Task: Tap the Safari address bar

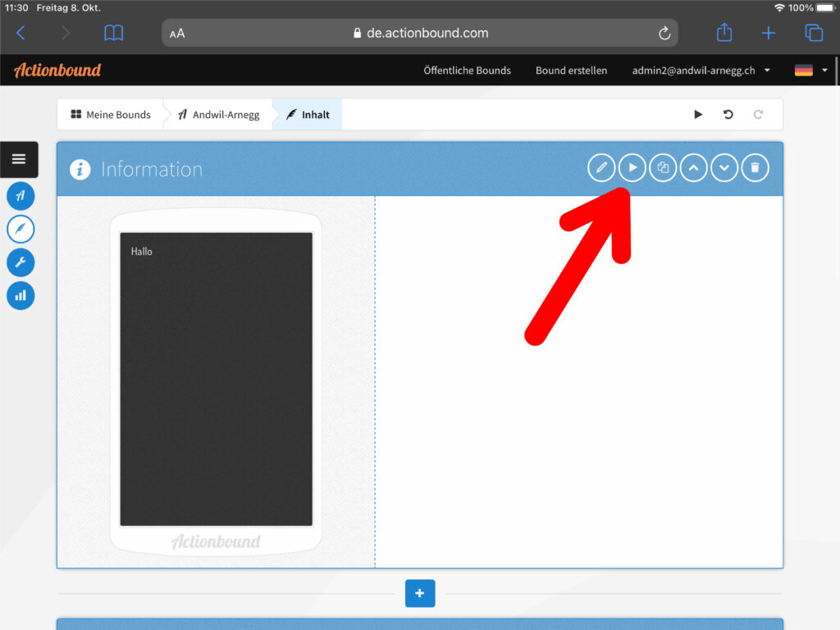Action: coord(419,34)
